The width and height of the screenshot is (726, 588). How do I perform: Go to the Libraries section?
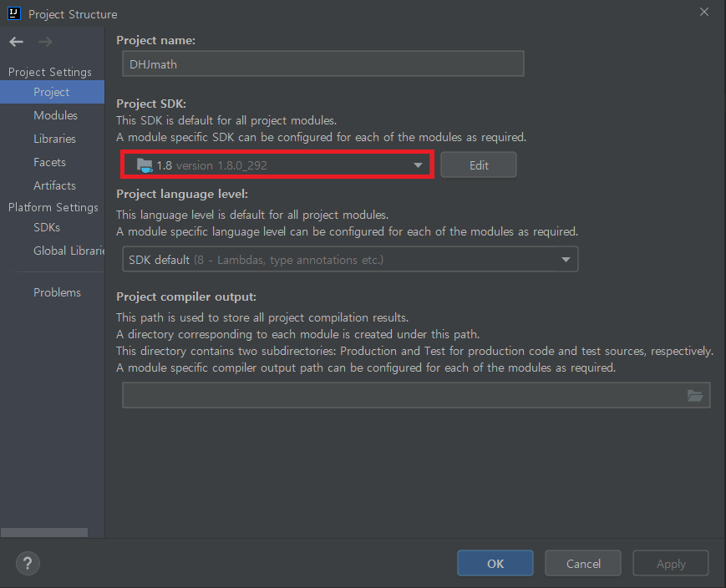pos(54,139)
